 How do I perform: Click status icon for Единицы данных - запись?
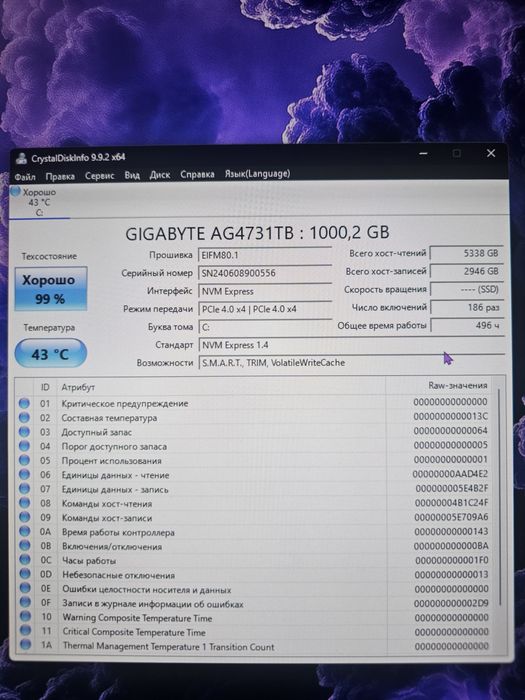coord(25,489)
